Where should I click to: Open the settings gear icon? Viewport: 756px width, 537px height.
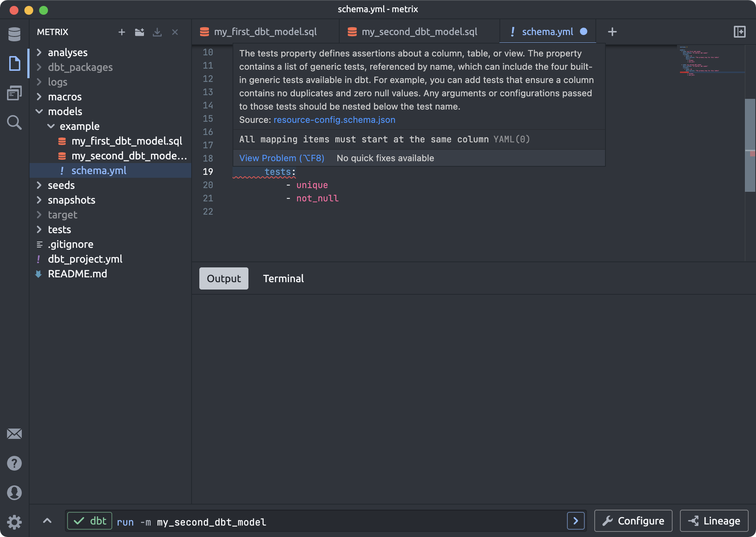[14, 522]
